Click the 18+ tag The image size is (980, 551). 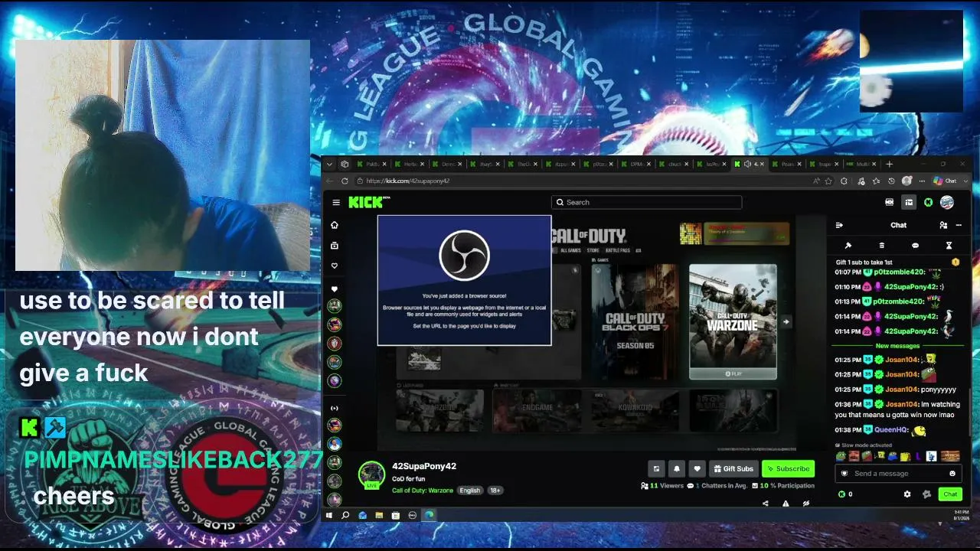(x=495, y=491)
